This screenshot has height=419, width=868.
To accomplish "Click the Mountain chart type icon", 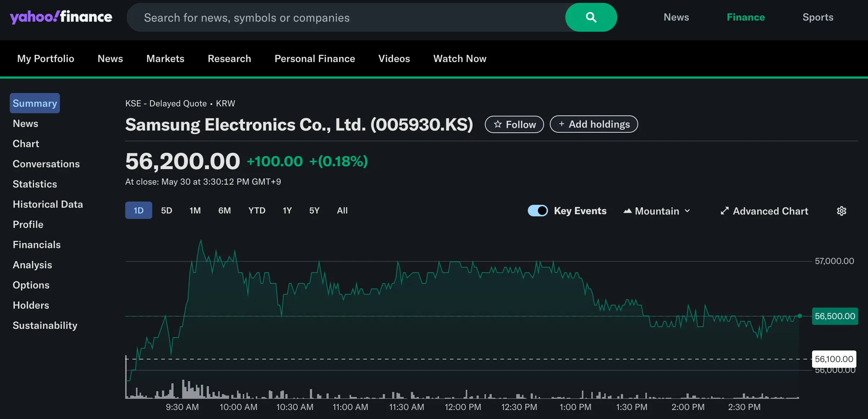I will [627, 211].
